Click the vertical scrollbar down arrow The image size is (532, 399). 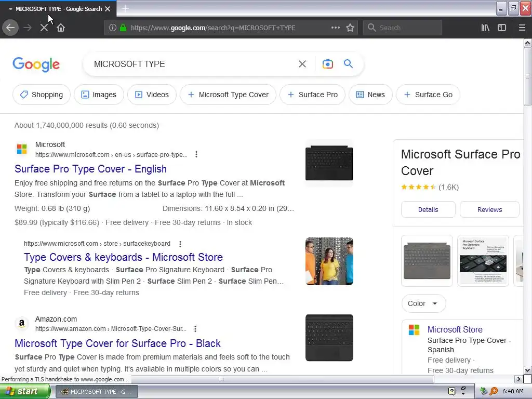(x=527, y=370)
